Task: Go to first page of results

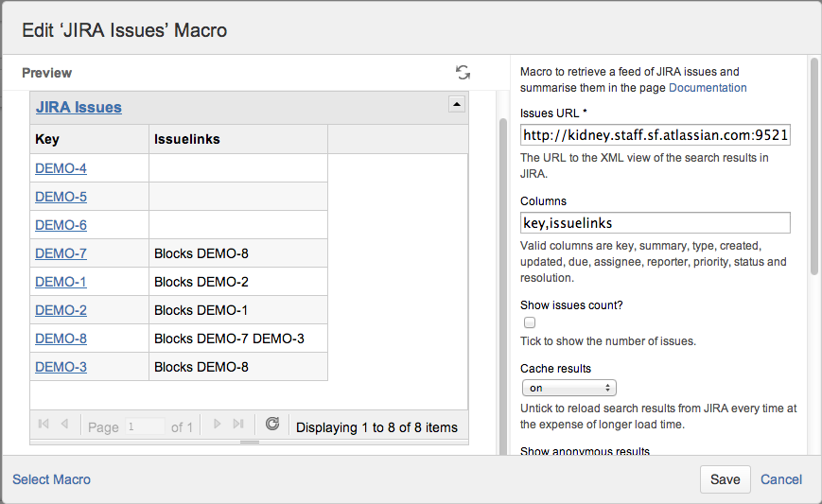Action: (44, 426)
